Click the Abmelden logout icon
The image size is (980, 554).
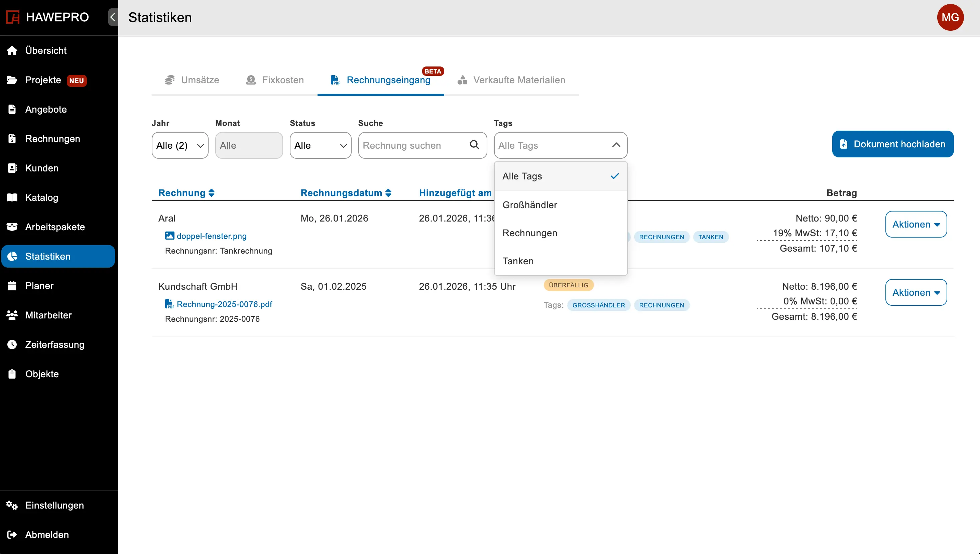pyautogui.click(x=12, y=535)
